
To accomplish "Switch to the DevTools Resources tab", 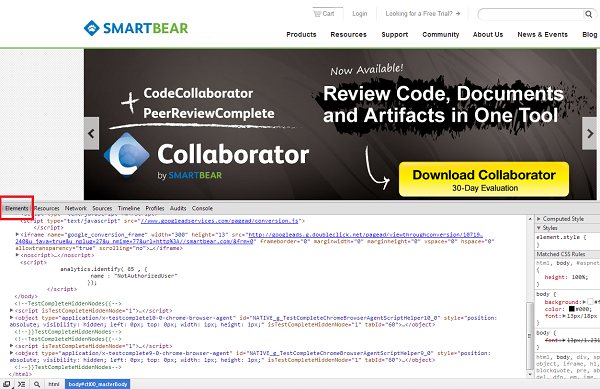I will (47, 208).
